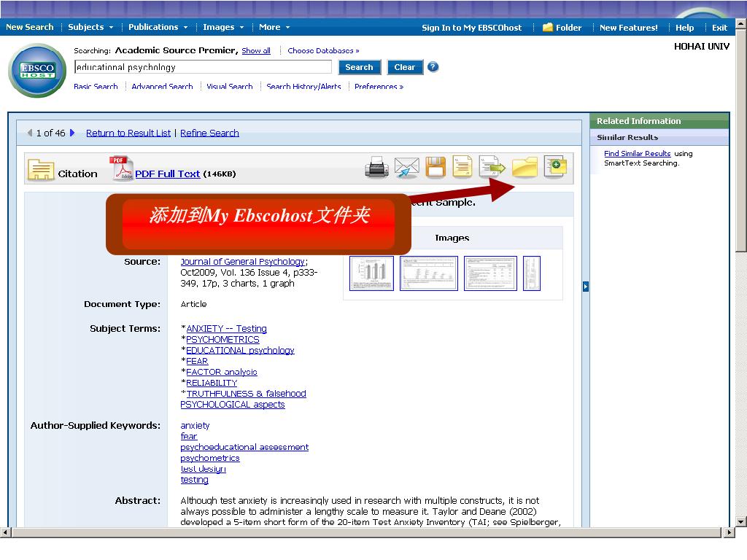This screenshot has height=560, width=747.
Task: Open the third table image thumbnail
Action: point(490,273)
